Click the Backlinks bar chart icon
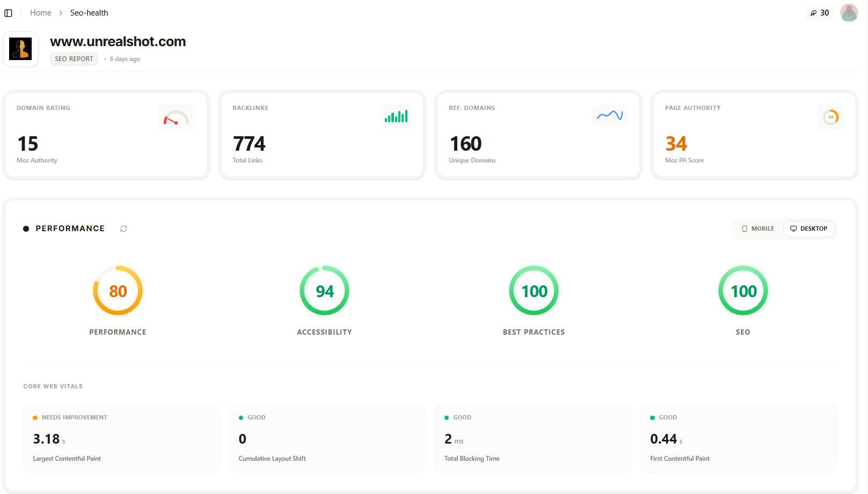Viewport: 868px width, 494px height. coord(396,116)
